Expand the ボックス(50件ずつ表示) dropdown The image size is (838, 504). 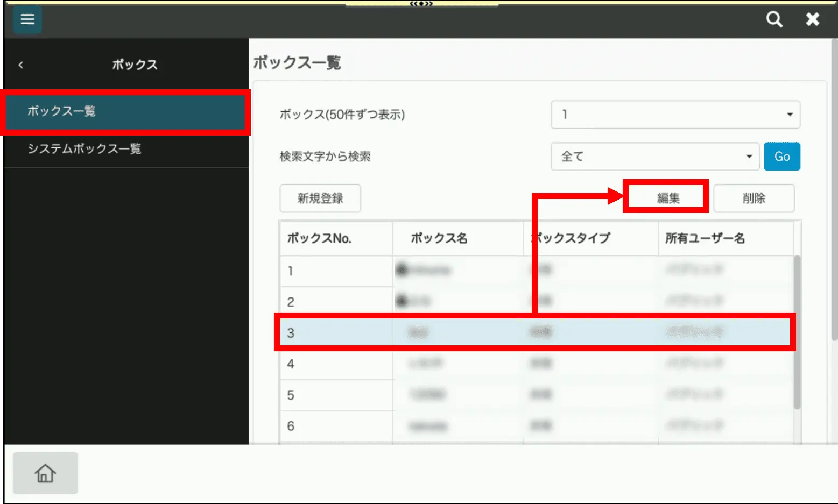click(675, 115)
